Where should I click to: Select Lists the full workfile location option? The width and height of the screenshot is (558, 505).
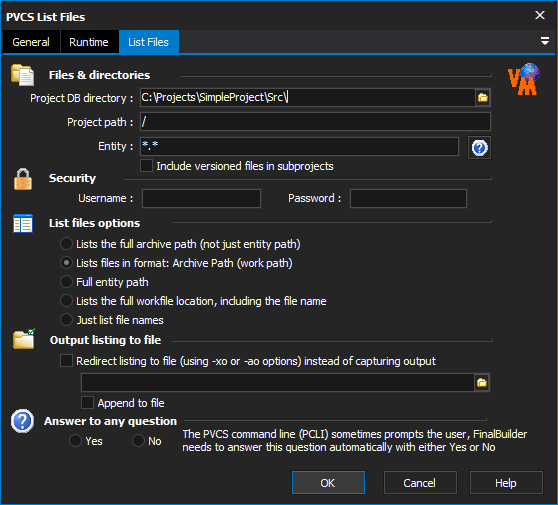pyautogui.click(x=66, y=301)
